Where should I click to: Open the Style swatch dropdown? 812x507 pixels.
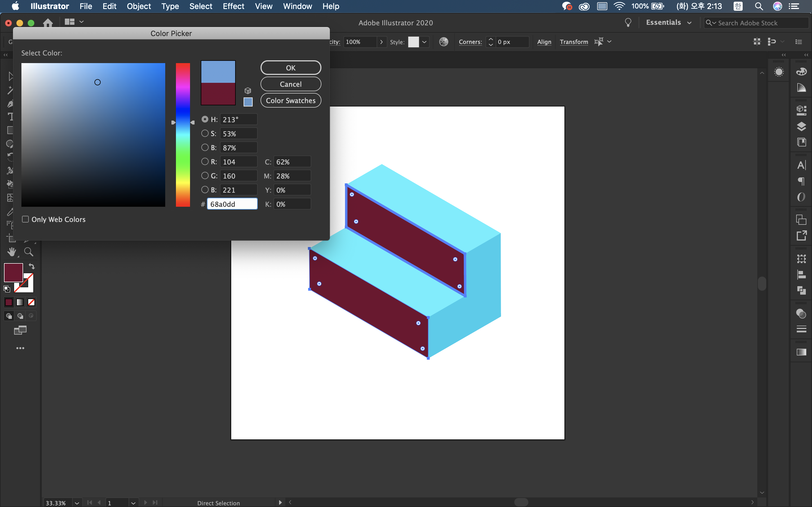[424, 42]
